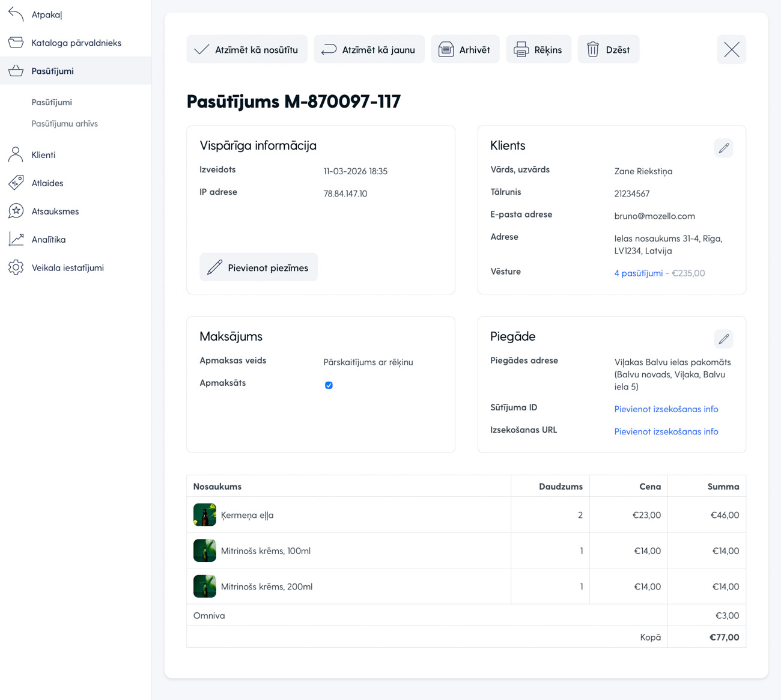Mark order as shipped with Atzīmēt kā nosūtītu
Screen dimensions: 781x700
pos(247,49)
